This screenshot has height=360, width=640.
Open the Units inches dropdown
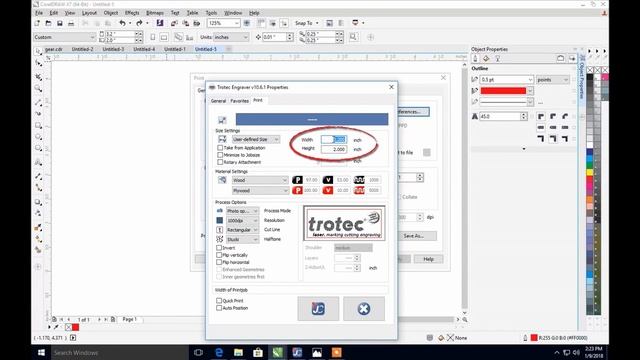[231, 37]
